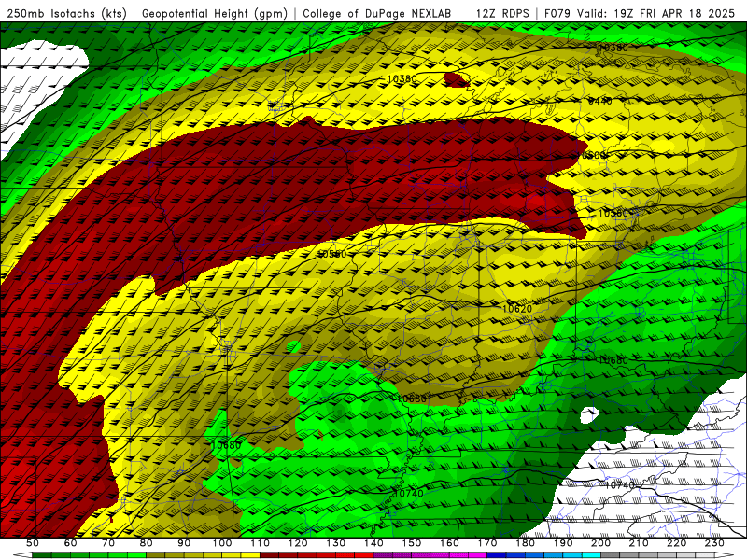This screenshot has width=747, height=560.
Task: Pick the dark maroon swatch just after 110
Action: click(x=269, y=555)
